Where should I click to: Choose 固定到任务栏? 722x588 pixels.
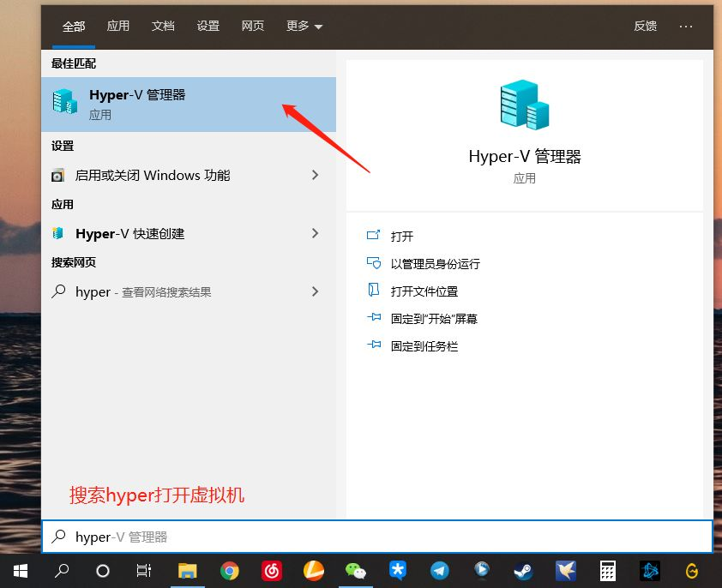point(424,346)
